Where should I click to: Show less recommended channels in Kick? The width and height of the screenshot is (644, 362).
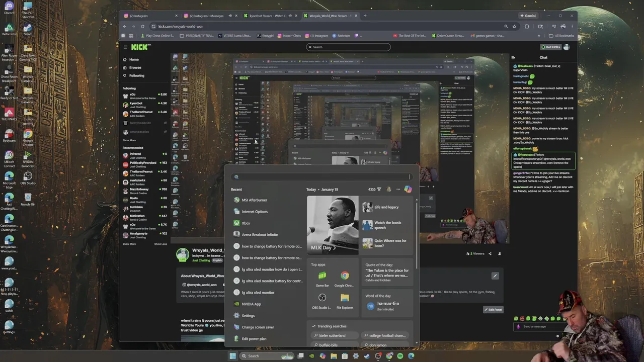pyautogui.click(x=160, y=244)
